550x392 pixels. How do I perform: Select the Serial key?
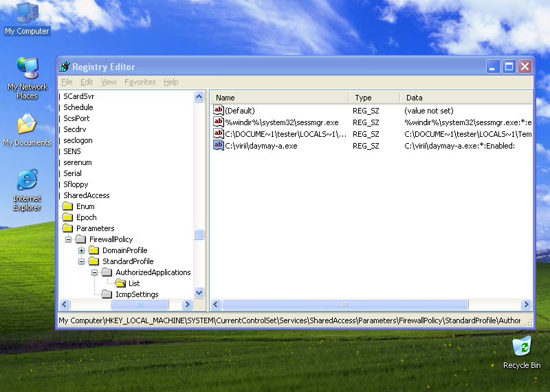(73, 173)
